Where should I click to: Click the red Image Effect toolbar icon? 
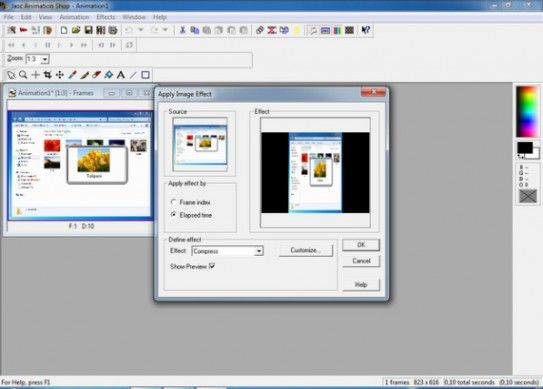click(272, 30)
